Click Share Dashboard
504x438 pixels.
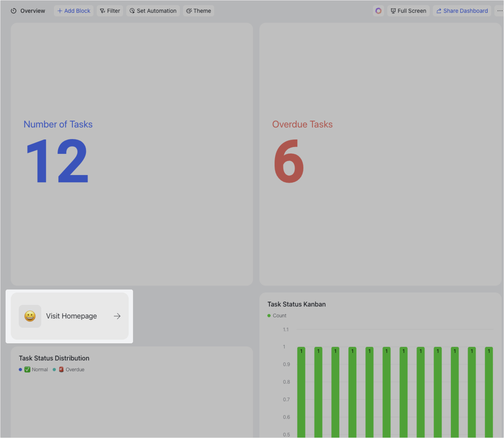click(462, 11)
